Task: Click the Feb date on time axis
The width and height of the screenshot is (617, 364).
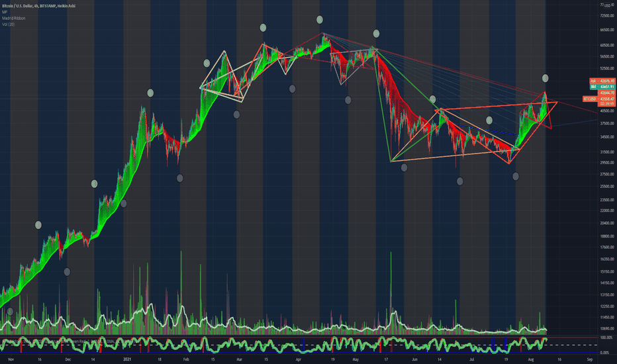Action: click(x=186, y=359)
